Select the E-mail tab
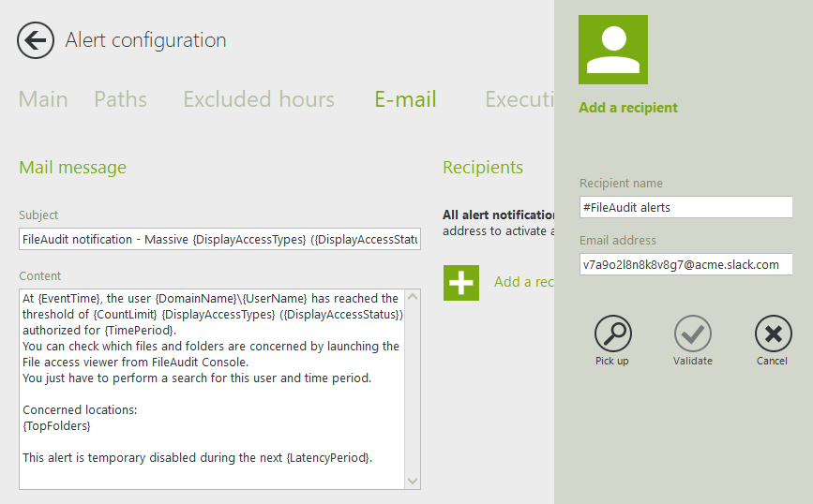 pos(405,99)
